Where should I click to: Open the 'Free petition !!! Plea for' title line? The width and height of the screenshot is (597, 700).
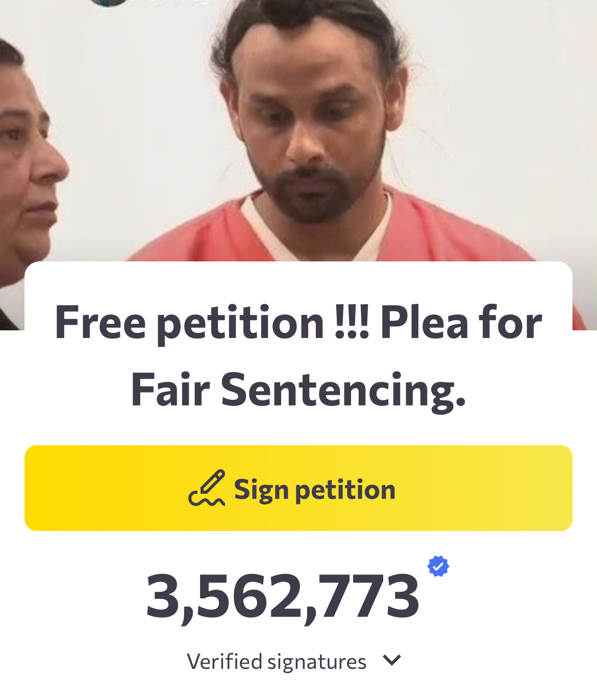coord(298,323)
